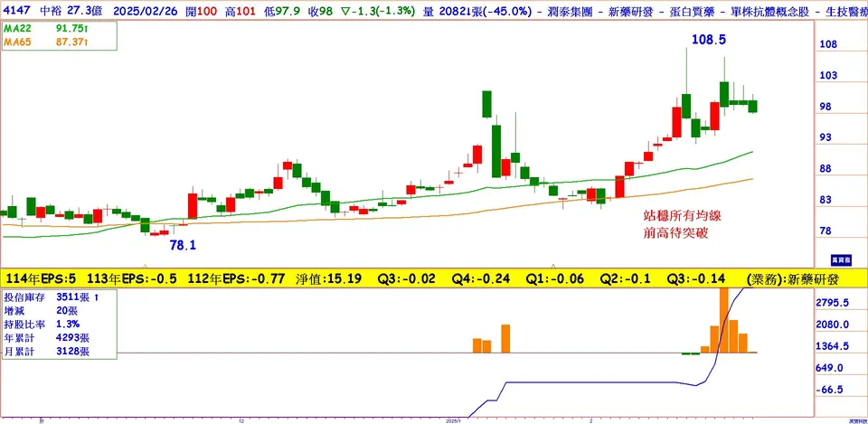Click the 2080.0 volume axis label
The height and width of the screenshot is (424, 868).
[x=834, y=325]
